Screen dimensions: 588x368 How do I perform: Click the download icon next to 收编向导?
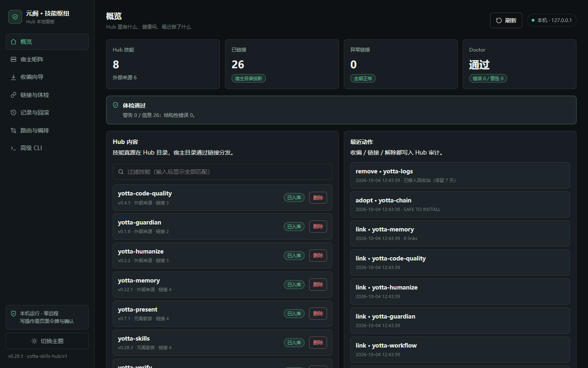(x=13, y=77)
